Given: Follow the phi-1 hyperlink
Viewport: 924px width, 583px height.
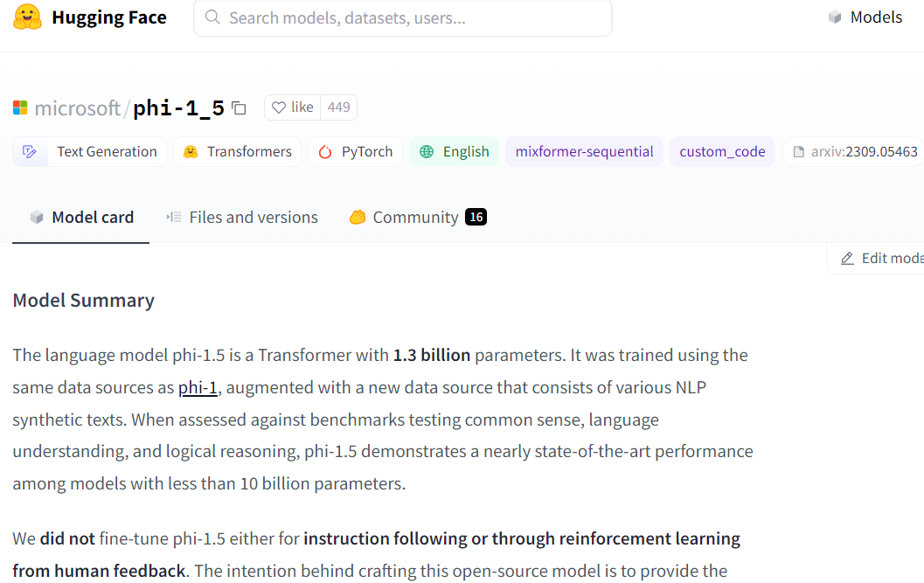Looking at the screenshot, I should (198, 387).
